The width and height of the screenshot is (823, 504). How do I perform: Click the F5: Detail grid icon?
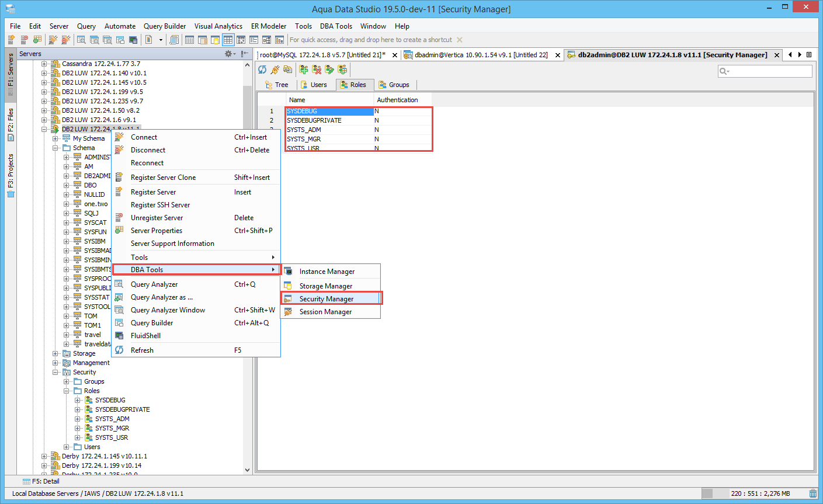pyautogui.click(x=26, y=481)
